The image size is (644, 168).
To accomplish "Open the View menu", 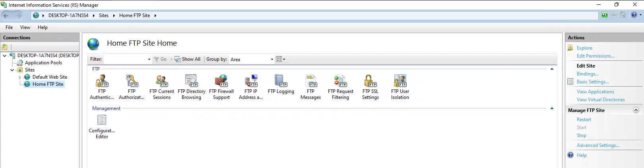I will pos(25,27).
